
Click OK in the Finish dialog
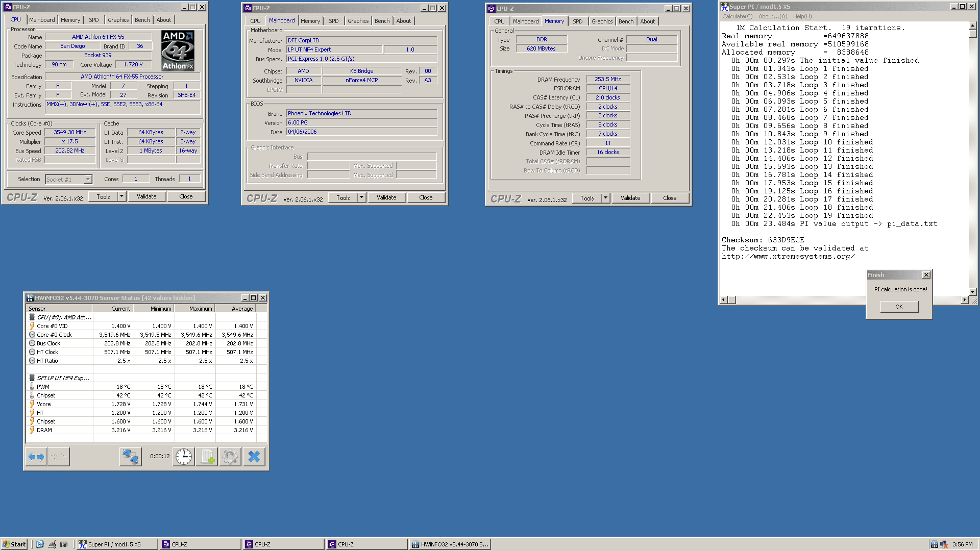tap(899, 307)
